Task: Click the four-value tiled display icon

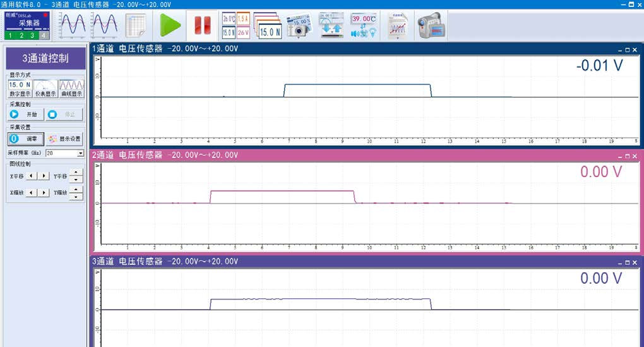Action: tap(236, 25)
